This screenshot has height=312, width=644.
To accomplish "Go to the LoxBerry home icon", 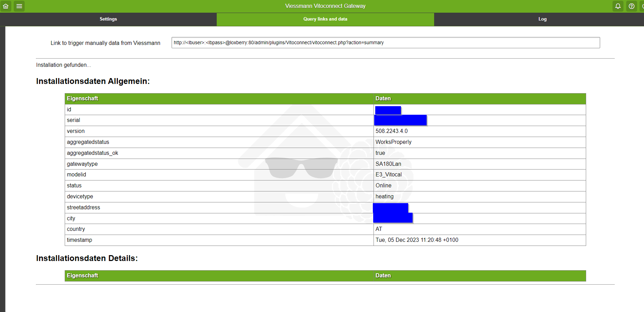I will (x=5, y=6).
